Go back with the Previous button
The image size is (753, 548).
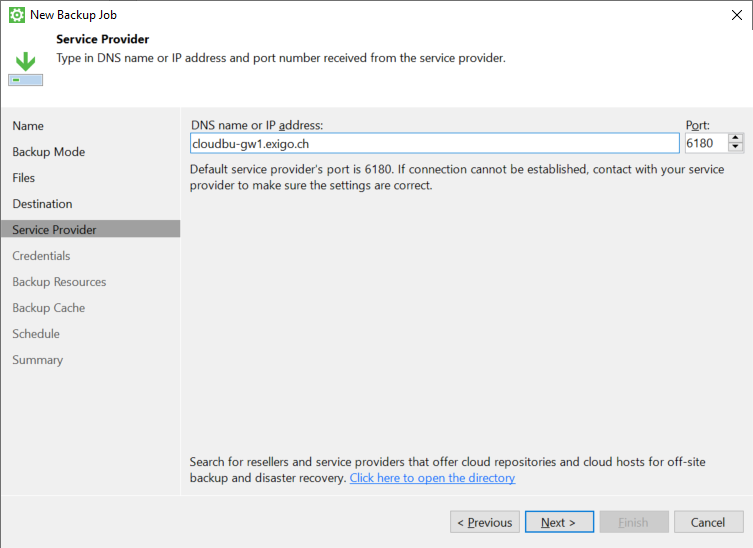coord(485,522)
